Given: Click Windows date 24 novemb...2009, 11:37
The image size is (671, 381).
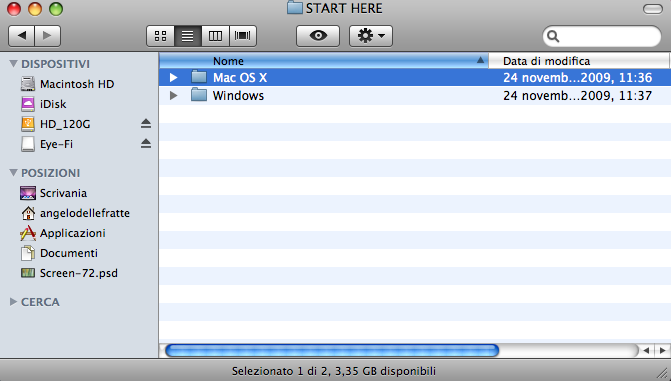Looking at the screenshot, I should pyautogui.click(x=577, y=95).
